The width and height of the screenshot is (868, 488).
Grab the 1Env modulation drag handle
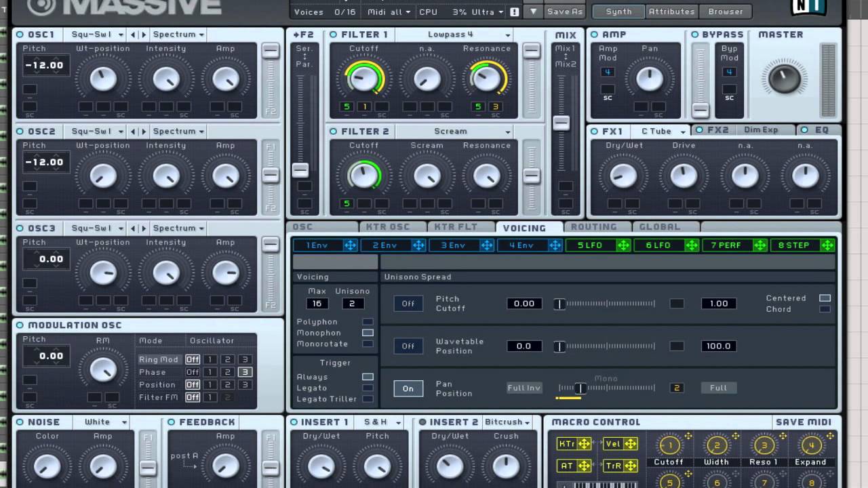(x=350, y=245)
